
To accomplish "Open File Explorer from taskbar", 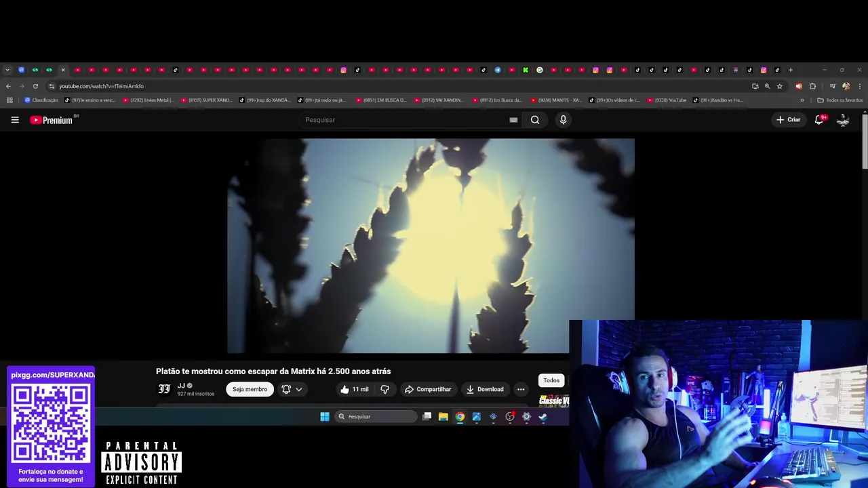I will (443, 417).
